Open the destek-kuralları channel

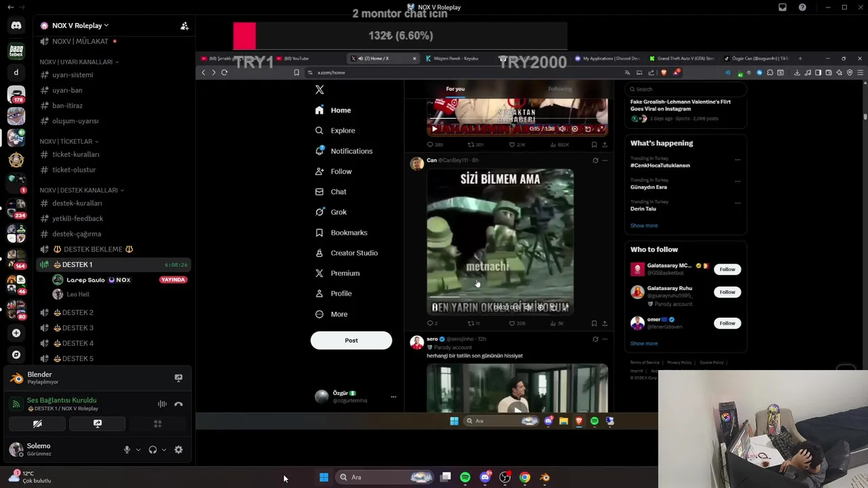click(x=77, y=203)
